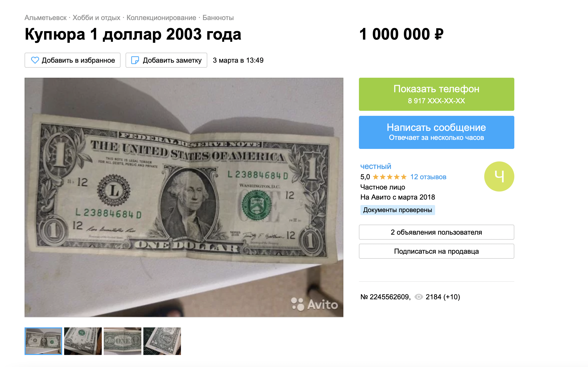Open the Написать сообщение blue button
588x367 pixels.
[x=436, y=132]
